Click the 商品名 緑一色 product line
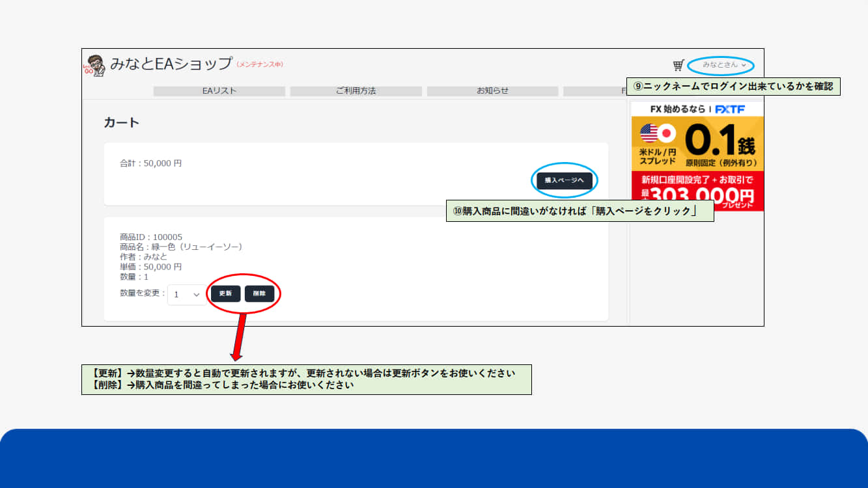 point(181,247)
